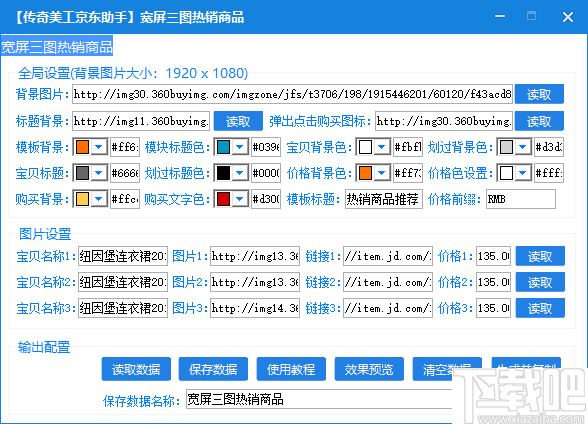Screen dimensions: 588x424
Task: Click the 宝贝名称1 input field
Action: [x=123, y=256]
